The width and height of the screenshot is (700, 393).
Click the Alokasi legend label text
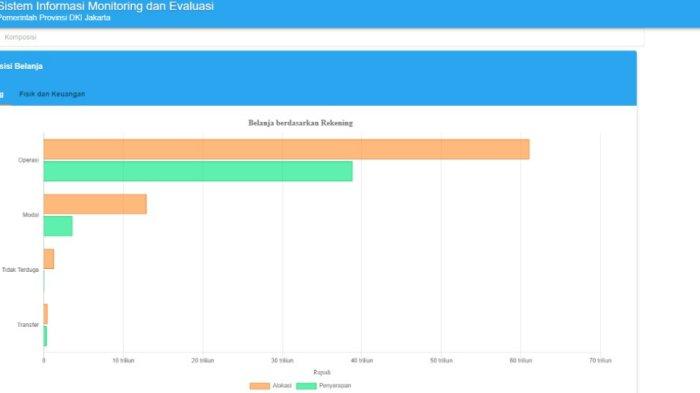(x=282, y=385)
